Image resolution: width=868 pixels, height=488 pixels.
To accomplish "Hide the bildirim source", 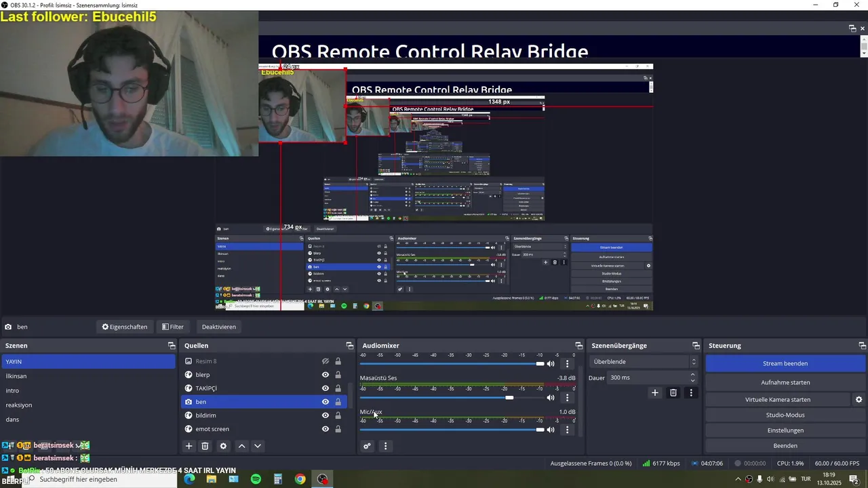I will 325,415.
